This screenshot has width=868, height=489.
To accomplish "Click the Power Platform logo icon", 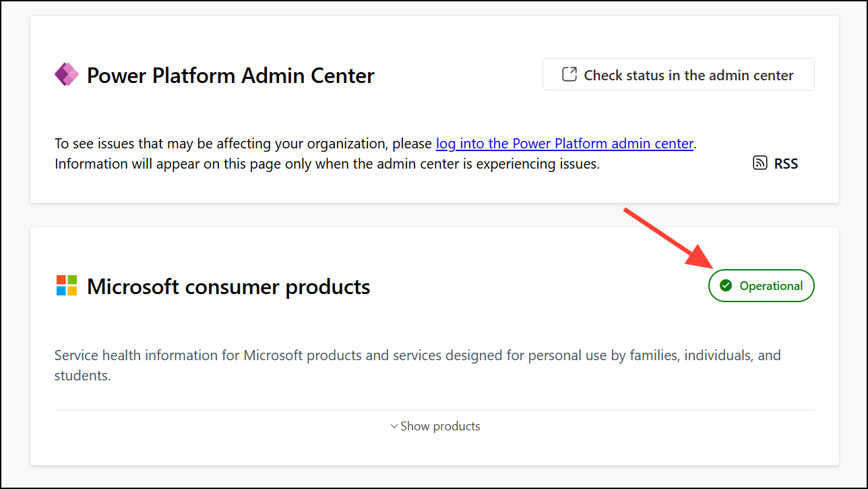I will pyautogui.click(x=67, y=74).
